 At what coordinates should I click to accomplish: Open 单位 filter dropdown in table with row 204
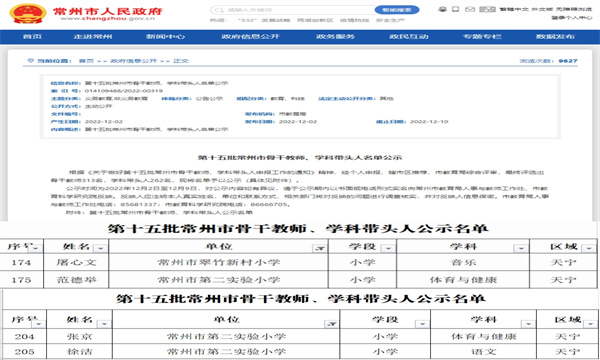pyautogui.click(x=331, y=324)
